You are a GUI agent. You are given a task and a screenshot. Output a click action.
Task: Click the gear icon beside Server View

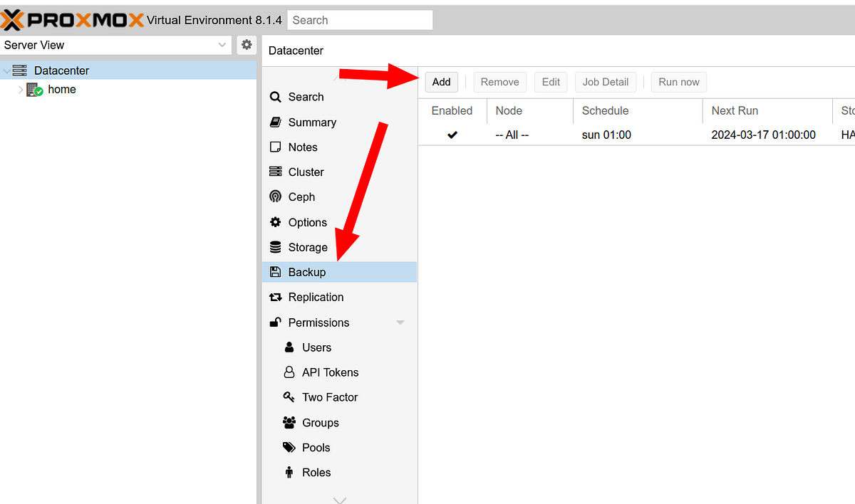(x=246, y=45)
